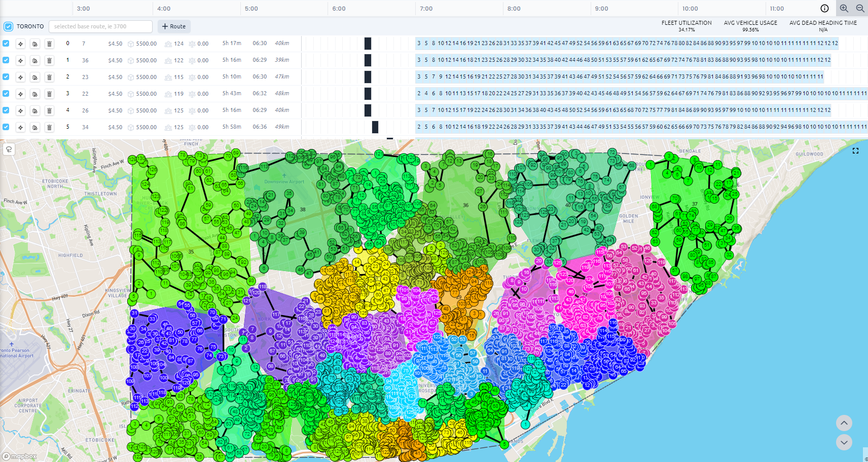Activate the lasso selection tool on the map
The image size is (868, 462).
9,149
